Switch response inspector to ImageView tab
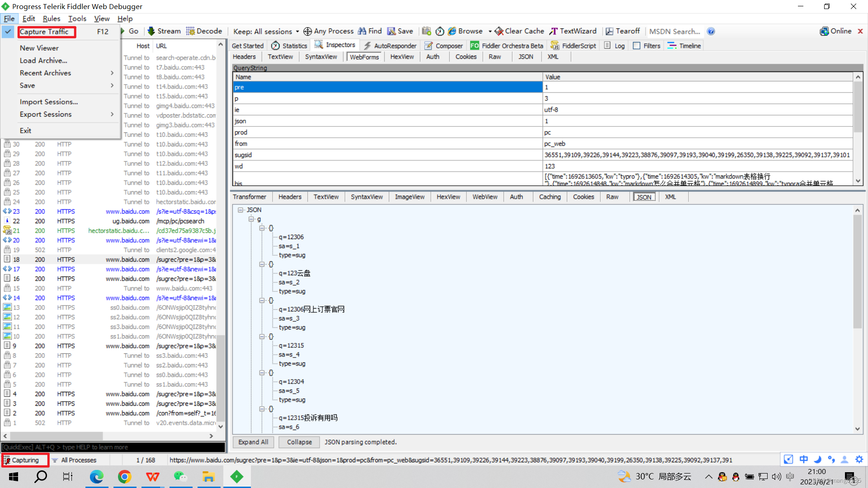Viewport: 868px width, 488px height. coord(410,197)
